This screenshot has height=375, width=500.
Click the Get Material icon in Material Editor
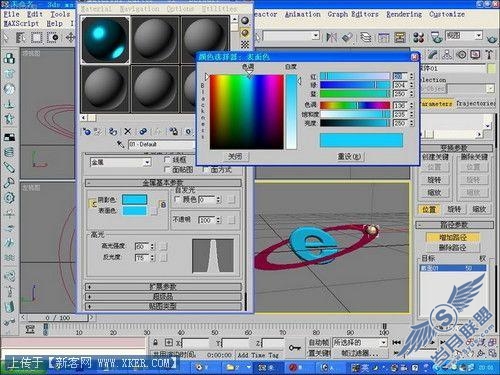[x=87, y=131]
